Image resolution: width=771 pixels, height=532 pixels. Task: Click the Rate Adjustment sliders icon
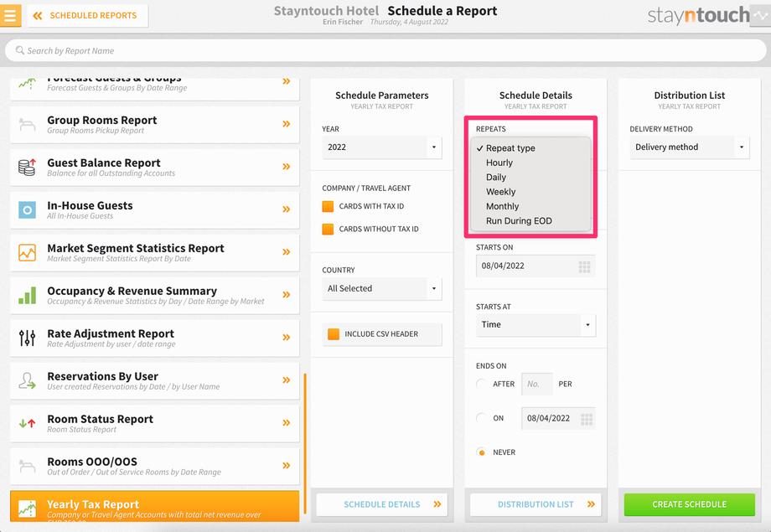(27, 338)
